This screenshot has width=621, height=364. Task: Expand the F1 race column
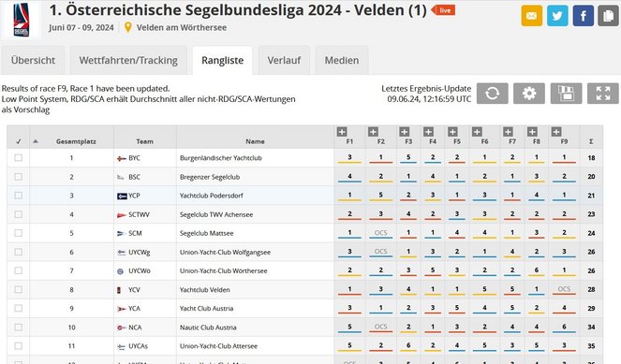[x=342, y=132]
